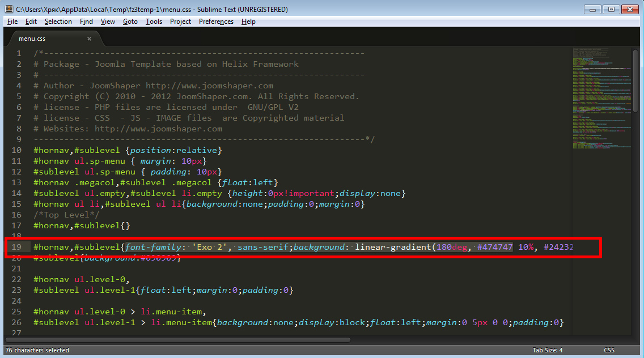Open the CSS syntax selector in status bar
Screen dimensions: 644x358
click(609, 350)
